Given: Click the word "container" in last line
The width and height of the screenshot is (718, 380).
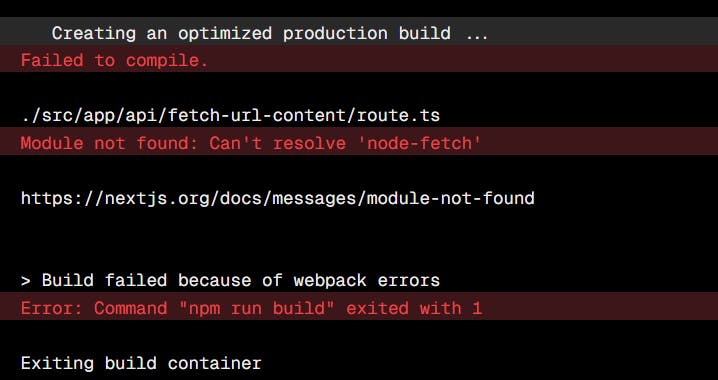Looking at the screenshot, I should 214,364.
